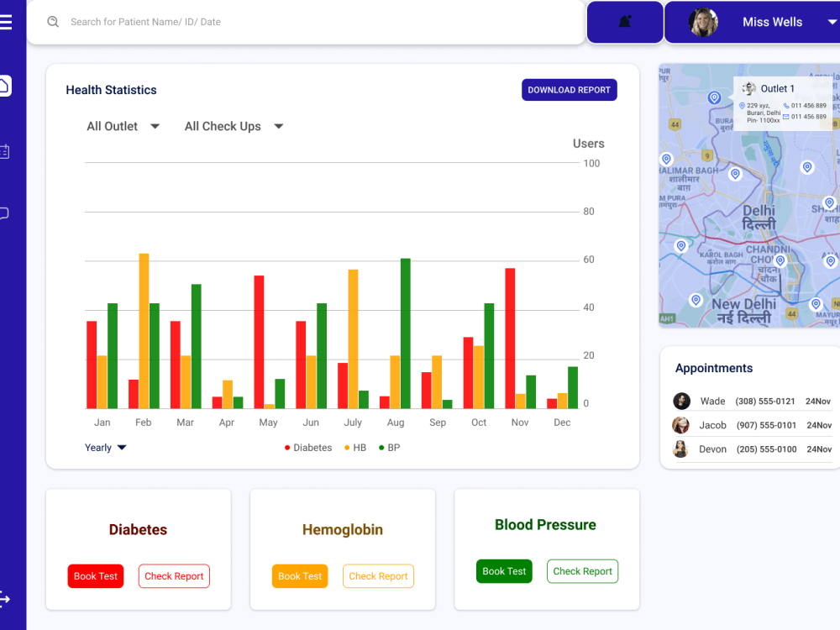Click Jacob's phone number (907) 555-0101

coord(766,425)
